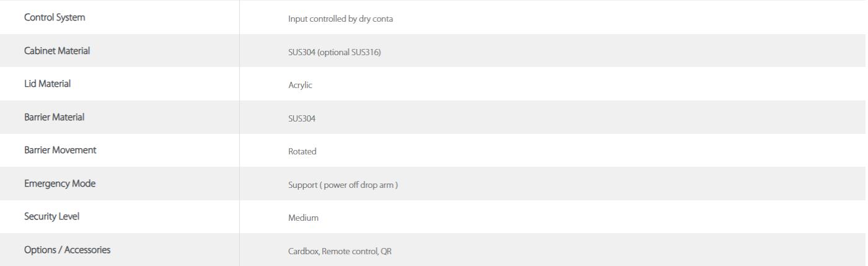
Task: Click the Lid Material label
Action: (47, 84)
